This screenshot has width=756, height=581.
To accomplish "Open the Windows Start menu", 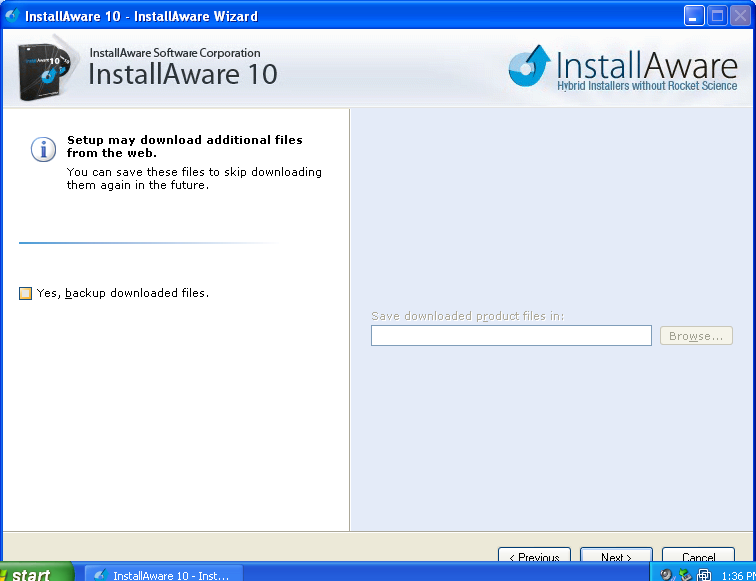I will pos(37,572).
